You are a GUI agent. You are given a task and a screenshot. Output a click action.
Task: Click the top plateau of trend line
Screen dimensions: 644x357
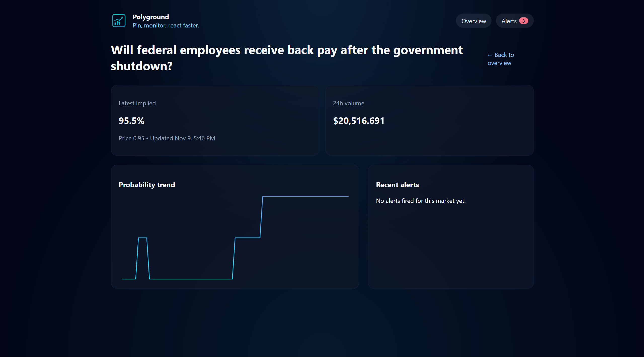306,196
